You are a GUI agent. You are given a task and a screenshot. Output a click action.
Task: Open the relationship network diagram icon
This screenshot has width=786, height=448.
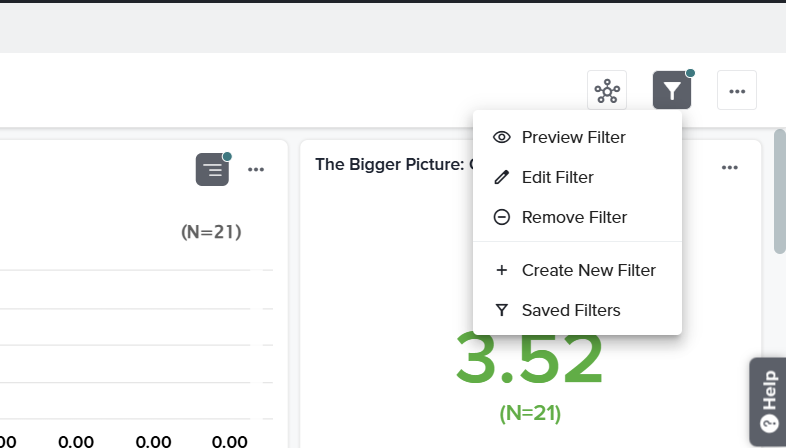pyautogui.click(x=607, y=91)
